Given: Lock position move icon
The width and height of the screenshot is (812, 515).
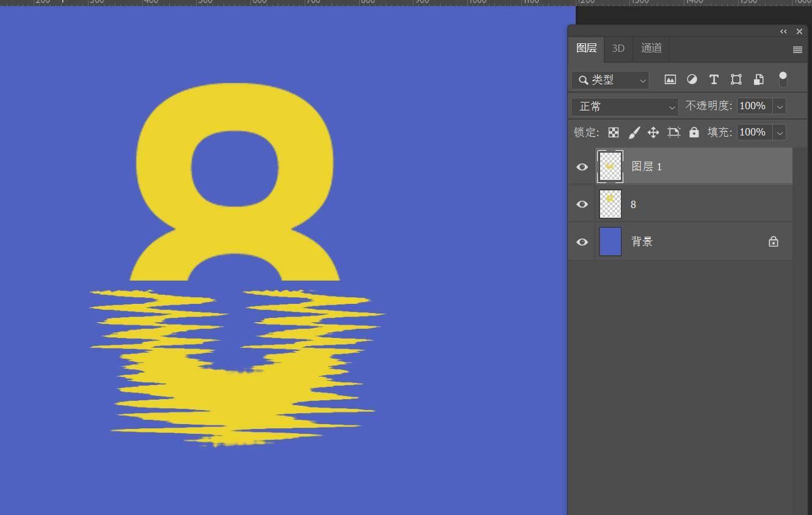Looking at the screenshot, I should click(653, 132).
